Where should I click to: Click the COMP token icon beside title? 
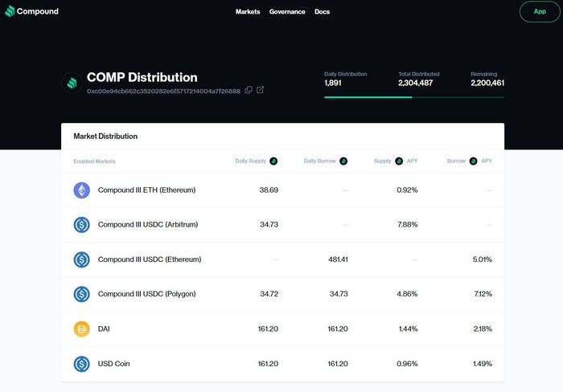coord(72,84)
